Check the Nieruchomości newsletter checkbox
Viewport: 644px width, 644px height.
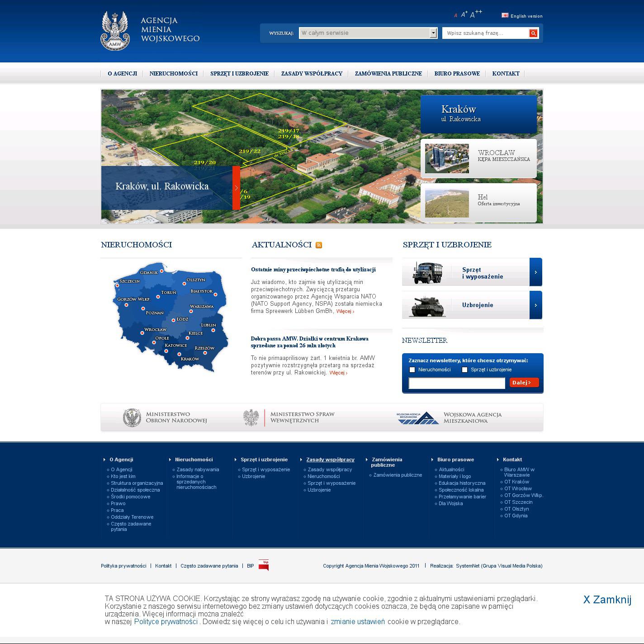point(412,370)
